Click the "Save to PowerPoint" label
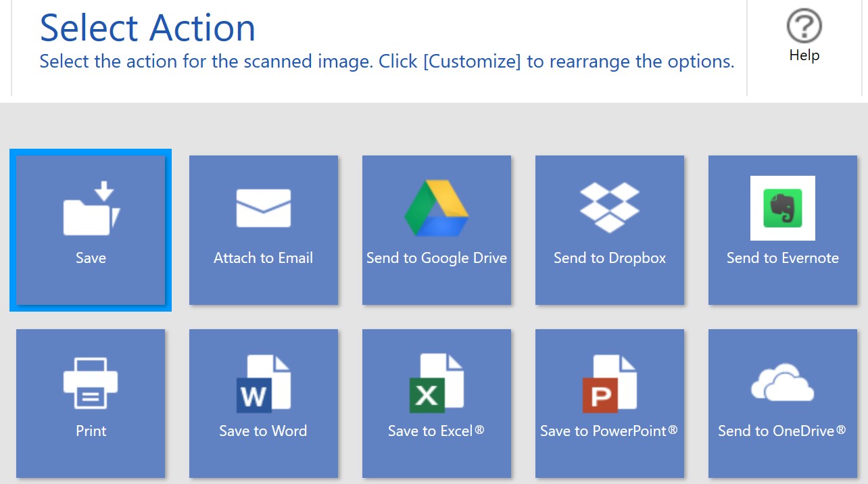868x484 pixels. click(608, 431)
